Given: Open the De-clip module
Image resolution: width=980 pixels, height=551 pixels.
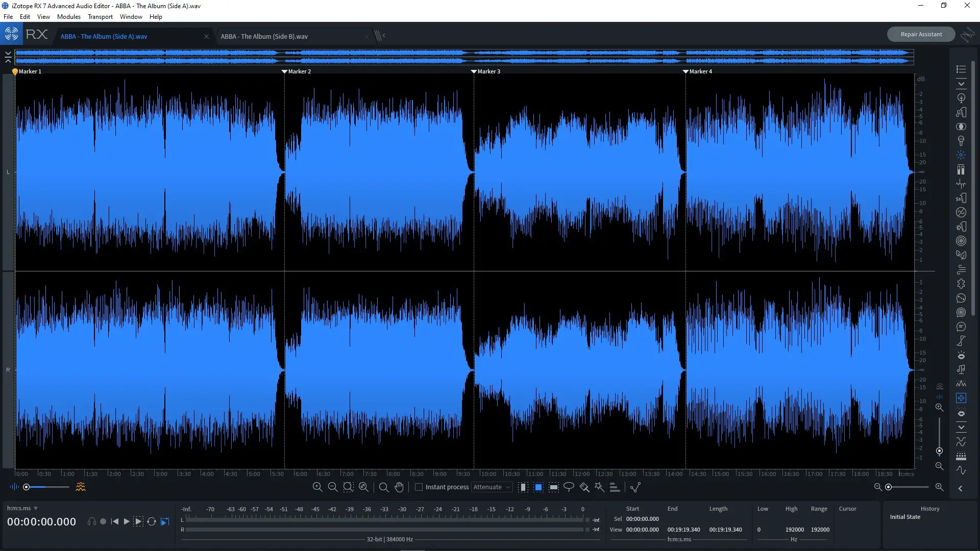Looking at the screenshot, I should (961, 169).
